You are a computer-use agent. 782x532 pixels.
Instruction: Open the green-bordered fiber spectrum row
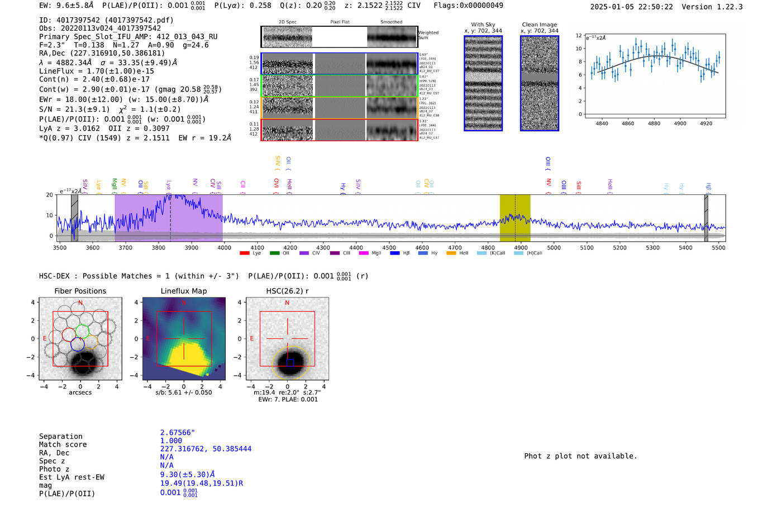pyautogui.click(x=340, y=86)
